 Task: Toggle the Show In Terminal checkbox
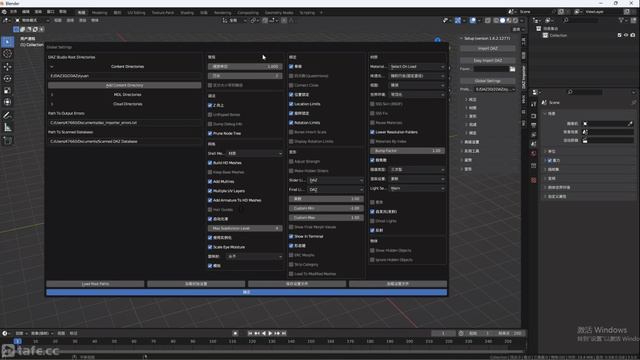[x=291, y=236]
